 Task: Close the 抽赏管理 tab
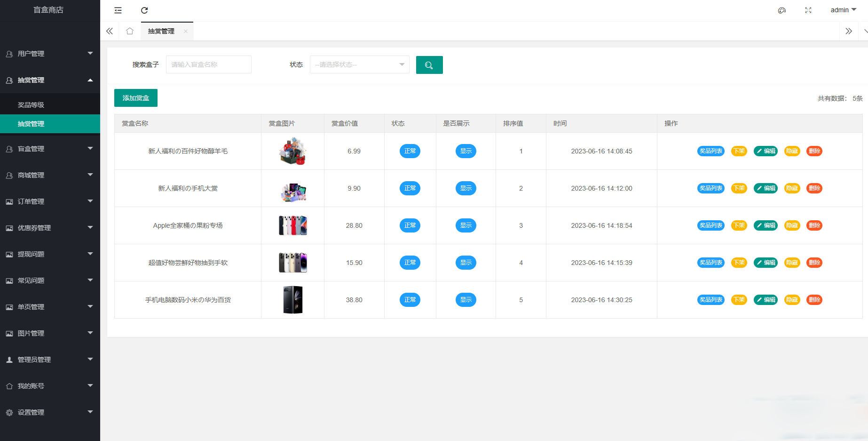186,32
